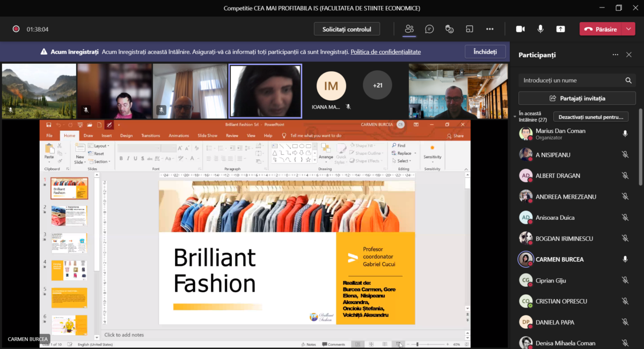
Task: Dismiss the recording banner with Închideți
Action: 485,52
